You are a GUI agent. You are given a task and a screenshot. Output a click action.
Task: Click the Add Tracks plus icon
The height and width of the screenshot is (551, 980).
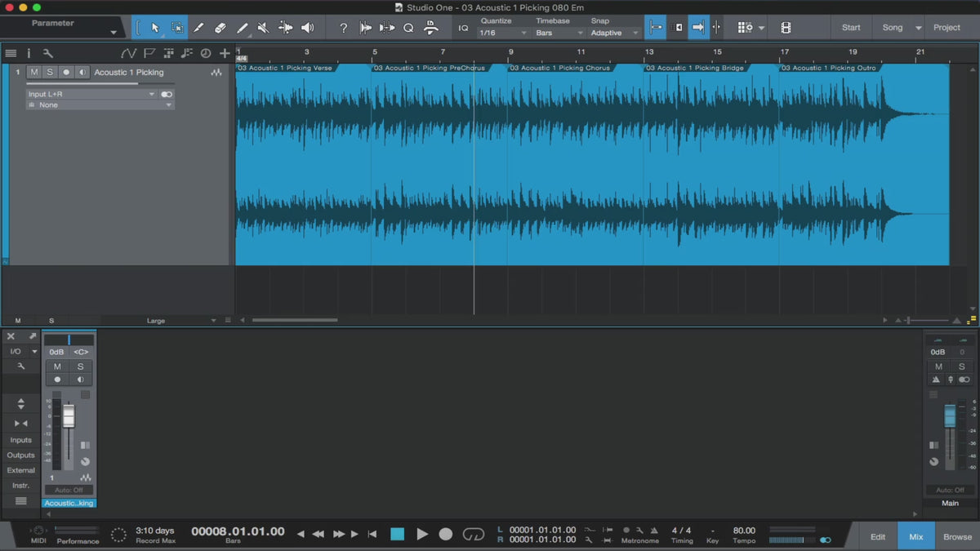tap(225, 54)
